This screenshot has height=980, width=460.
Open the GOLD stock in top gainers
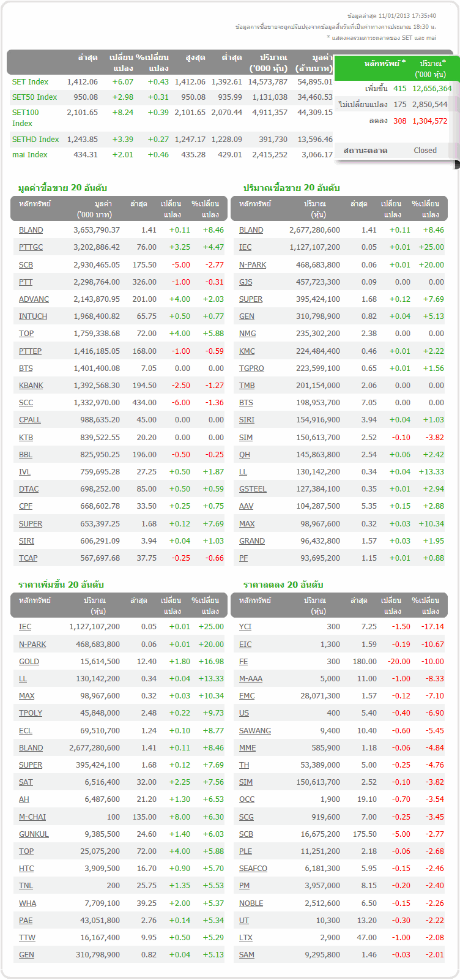29,662
